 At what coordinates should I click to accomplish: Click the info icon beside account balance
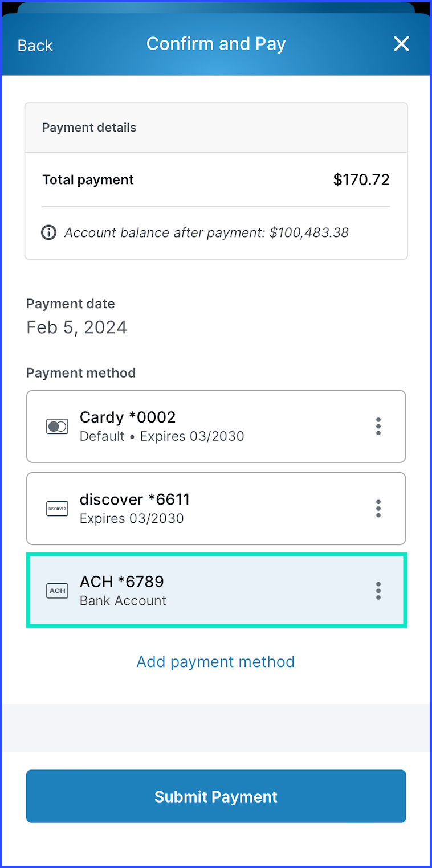(x=49, y=232)
